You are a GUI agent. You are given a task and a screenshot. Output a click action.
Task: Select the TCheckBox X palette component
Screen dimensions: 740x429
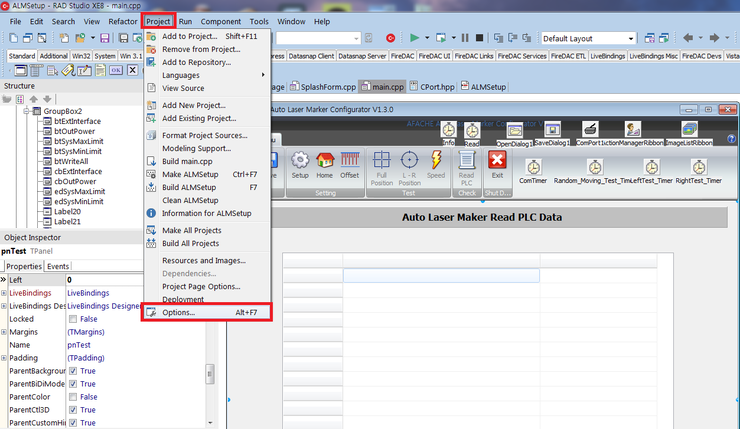point(133,70)
